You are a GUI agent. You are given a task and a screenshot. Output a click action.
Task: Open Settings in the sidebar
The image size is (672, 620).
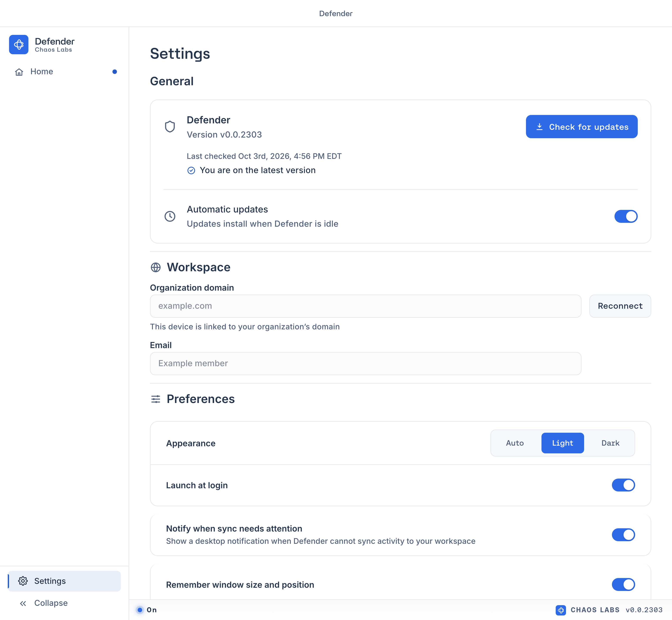click(x=64, y=581)
